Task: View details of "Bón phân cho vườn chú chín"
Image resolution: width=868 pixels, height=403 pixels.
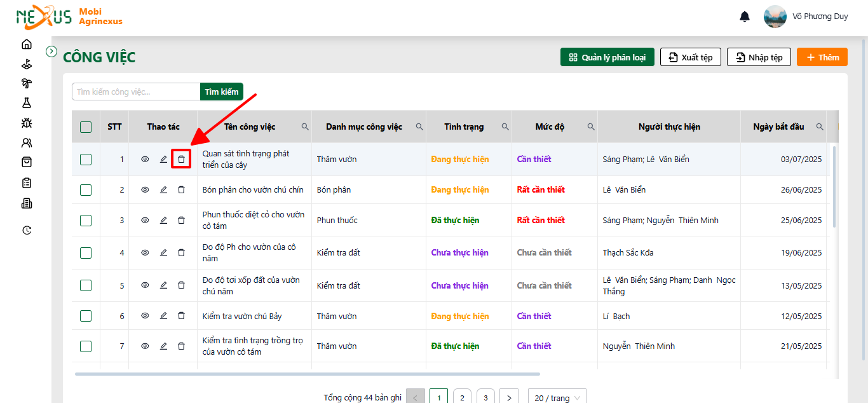Action: [145, 189]
